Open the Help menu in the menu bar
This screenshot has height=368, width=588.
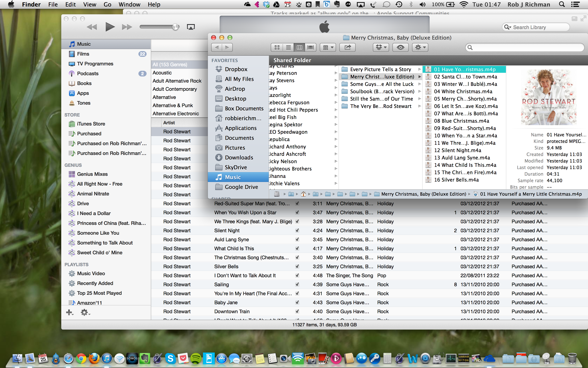(x=154, y=4)
